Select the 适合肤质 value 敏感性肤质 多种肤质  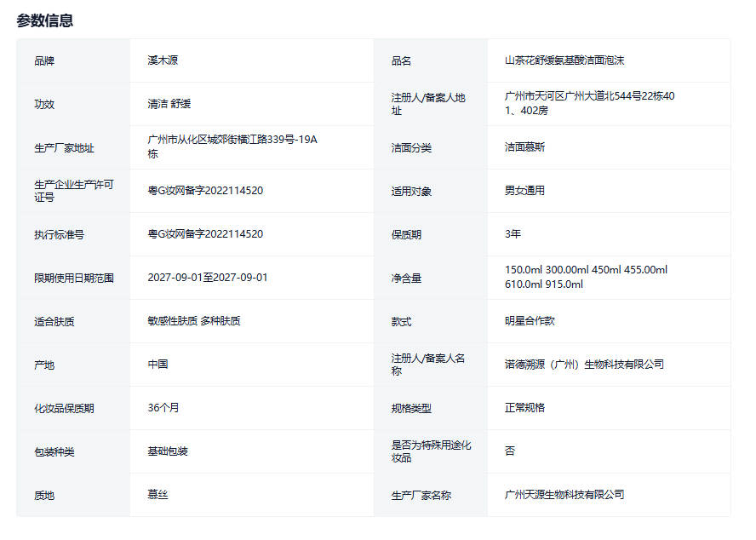coord(193,321)
